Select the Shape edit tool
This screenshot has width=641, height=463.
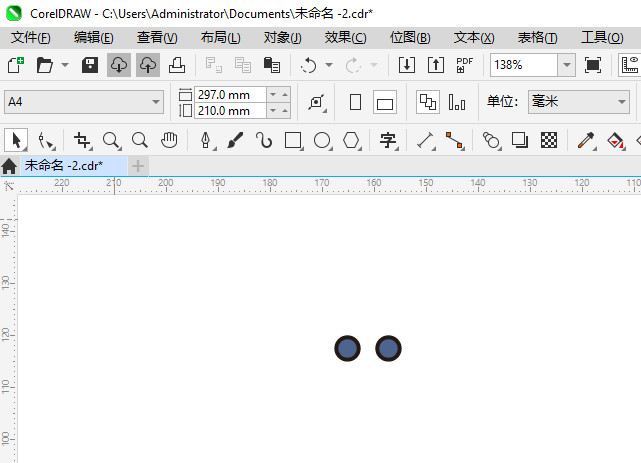pyautogui.click(x=46, y=141)
